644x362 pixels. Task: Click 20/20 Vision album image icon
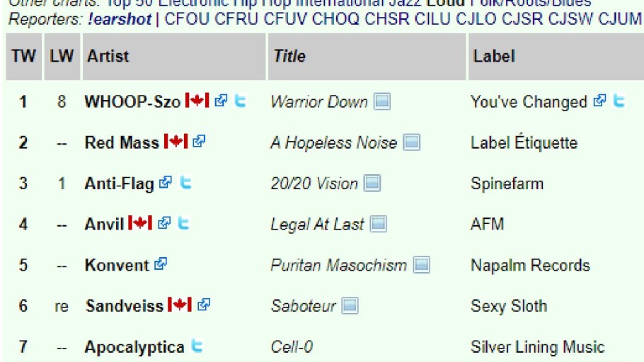[372, 183]
